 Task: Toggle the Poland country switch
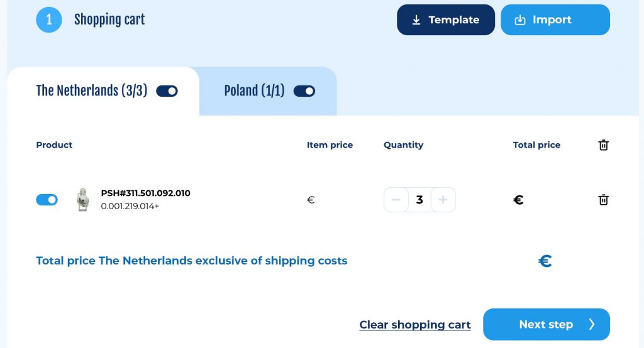tap(304, 90)
